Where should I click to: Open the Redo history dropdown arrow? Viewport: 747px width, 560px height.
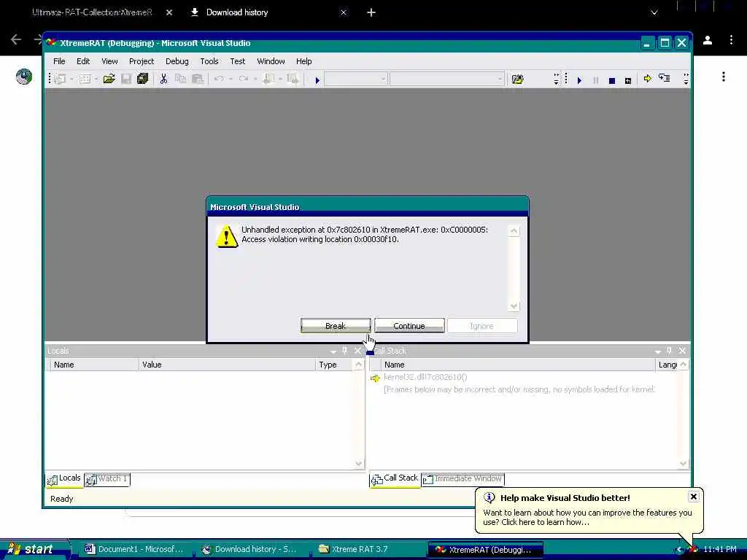255,79
